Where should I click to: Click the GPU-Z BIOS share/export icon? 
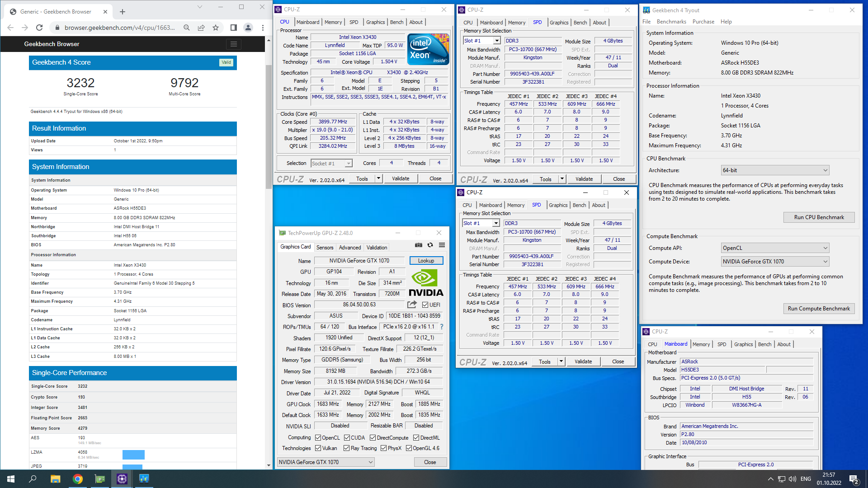click(412, 305)
